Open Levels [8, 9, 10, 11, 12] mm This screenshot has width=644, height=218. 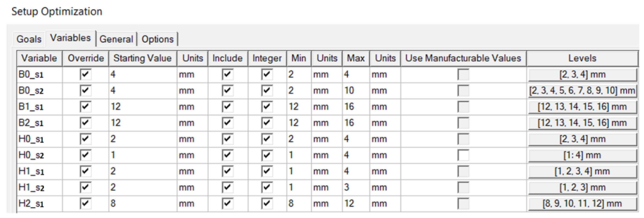point(582,204)
